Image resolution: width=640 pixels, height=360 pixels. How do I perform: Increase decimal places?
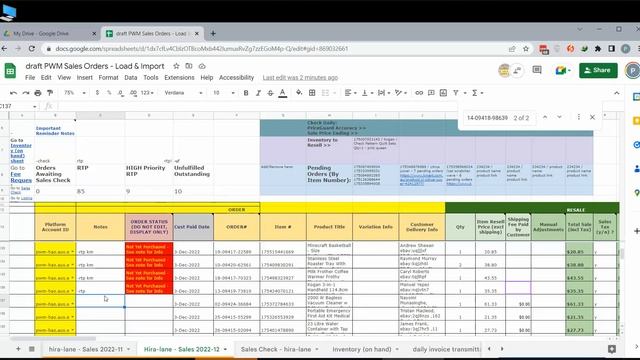pyautogui.click(x=133, y=93)
